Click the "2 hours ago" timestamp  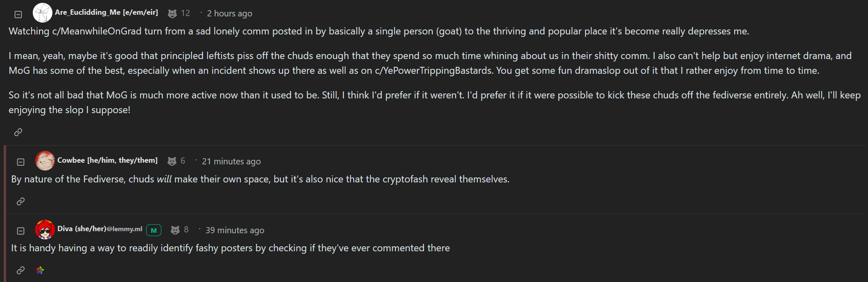[x=229, y=14]
